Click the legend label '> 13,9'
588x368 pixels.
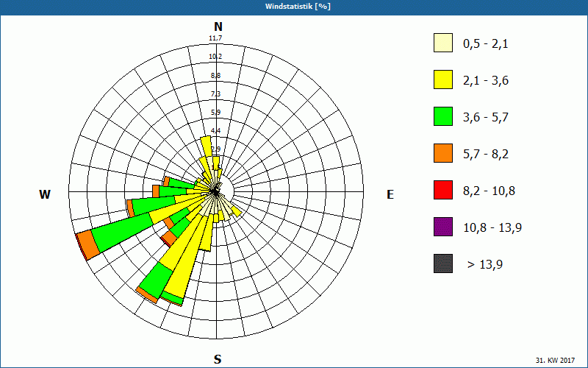pyautogui.click(x=485, y=265)
